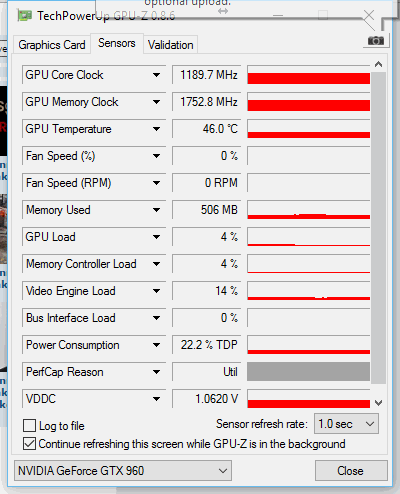The height and width of the screenshot is (494, 400).
Task: Click the GPU-Z app icon in title bar
Action: pyautogui.click(x=25, y=15)
